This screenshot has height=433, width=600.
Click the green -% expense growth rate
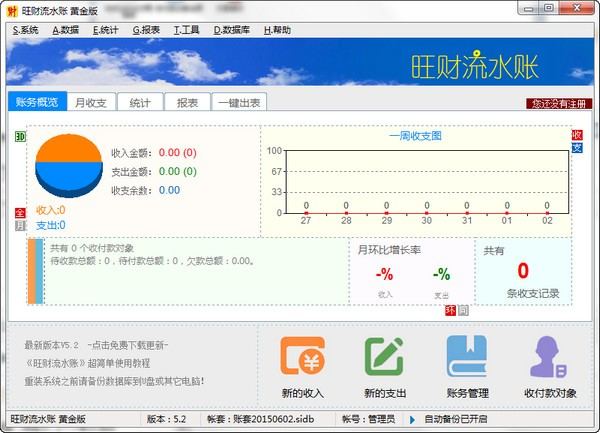pos(441,274)
